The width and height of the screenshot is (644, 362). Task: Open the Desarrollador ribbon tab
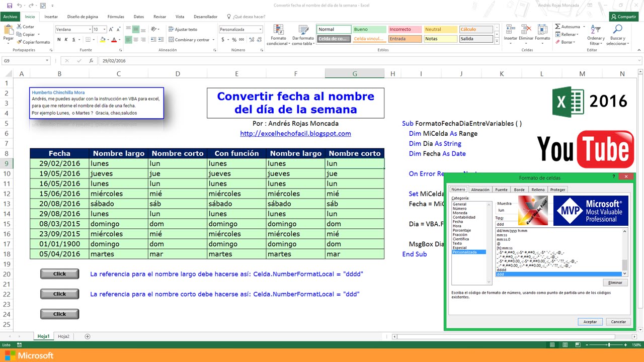[205, 17]
